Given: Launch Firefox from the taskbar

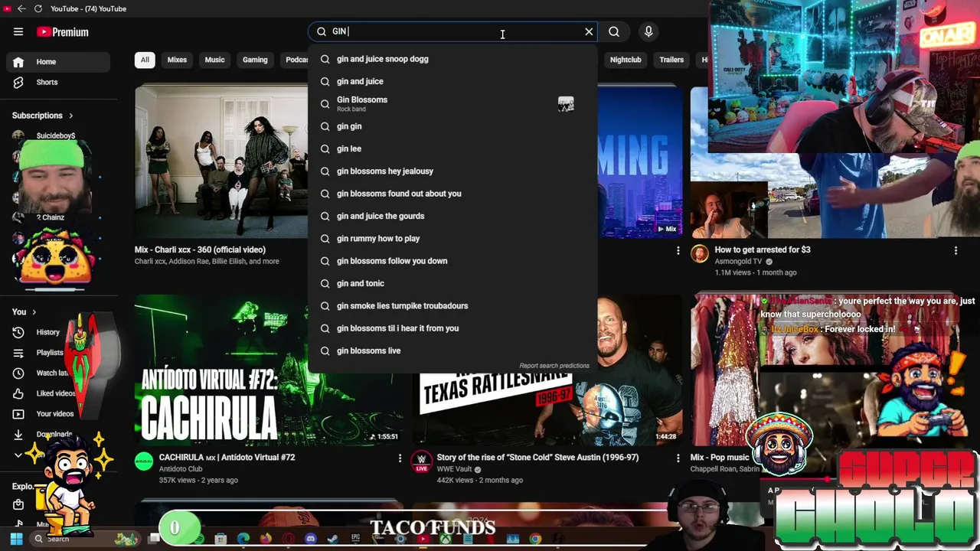Looking at the screenshot, I should (266, 539).
